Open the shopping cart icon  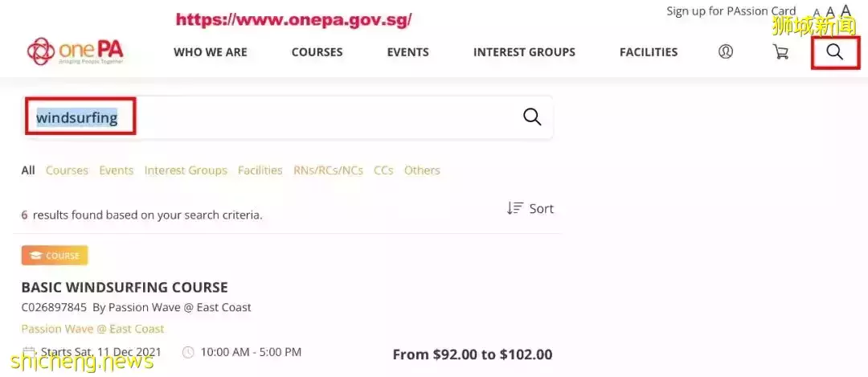[x=780, y=51]
